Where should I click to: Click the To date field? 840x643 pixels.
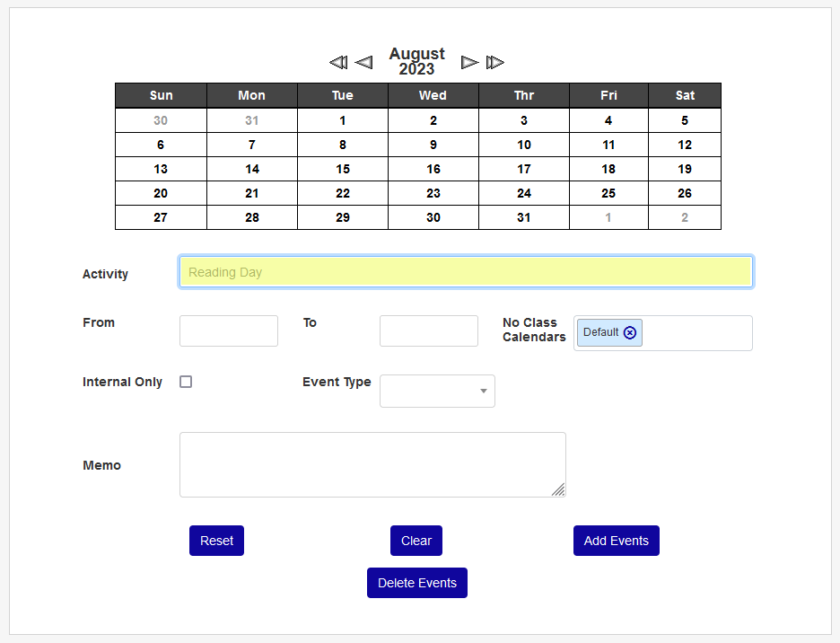(428, 330)
